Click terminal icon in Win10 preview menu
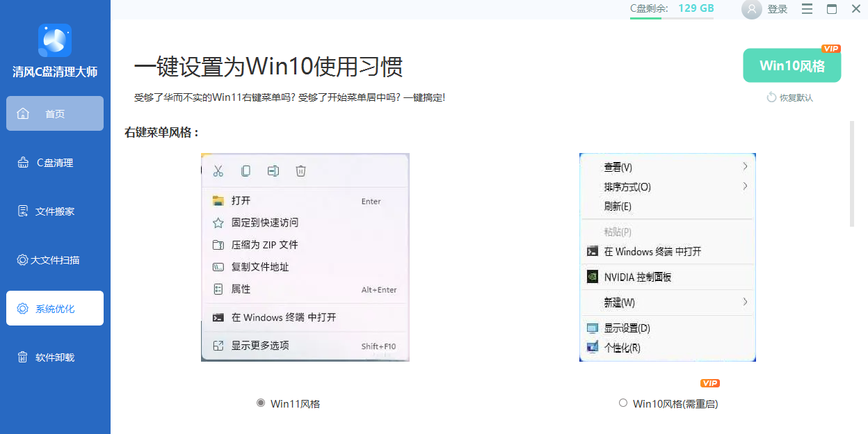This screenshot has width=868, height=434. coord(592,251)
